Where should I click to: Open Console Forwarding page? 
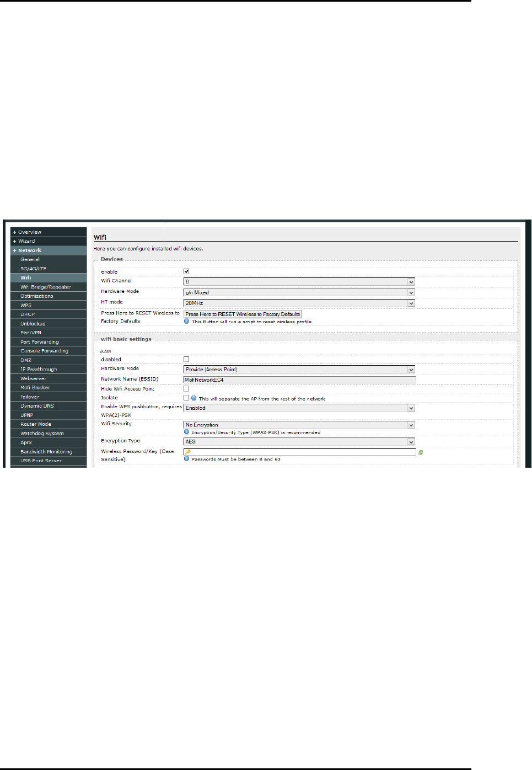tap(49, 351)
